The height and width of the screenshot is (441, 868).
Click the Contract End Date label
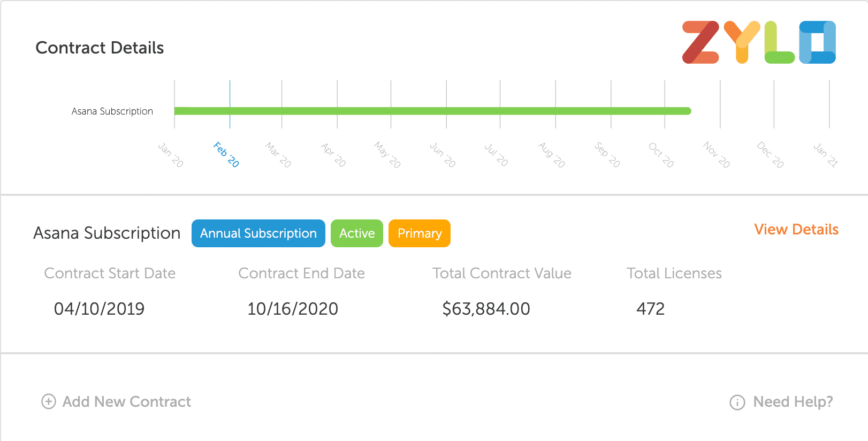tap(302, 273)
